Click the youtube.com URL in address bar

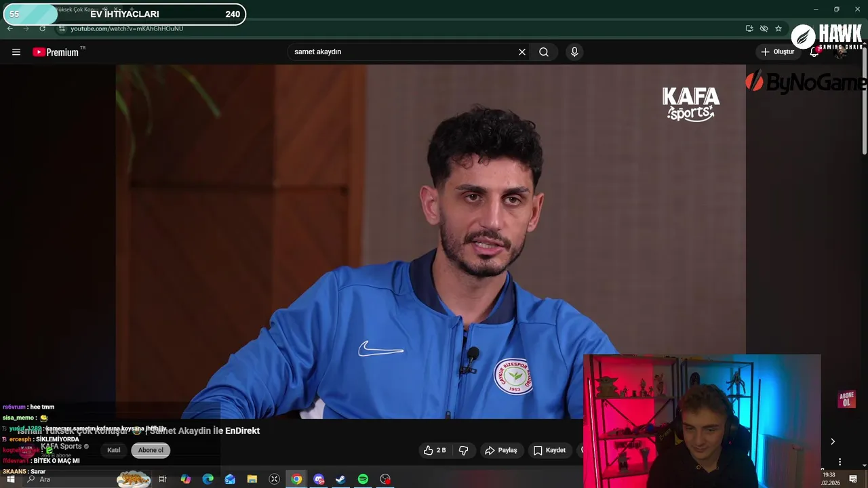(x=127, y=28)
